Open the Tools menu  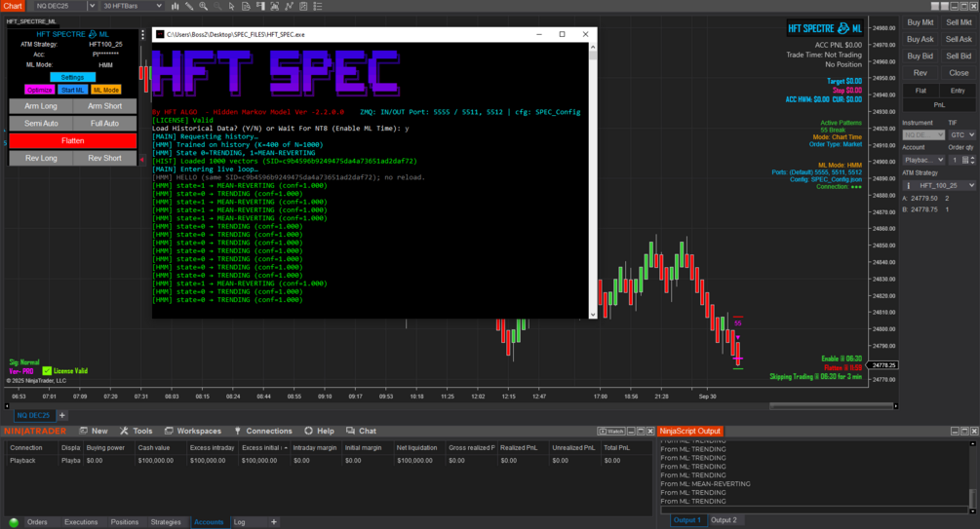[136, 431]
